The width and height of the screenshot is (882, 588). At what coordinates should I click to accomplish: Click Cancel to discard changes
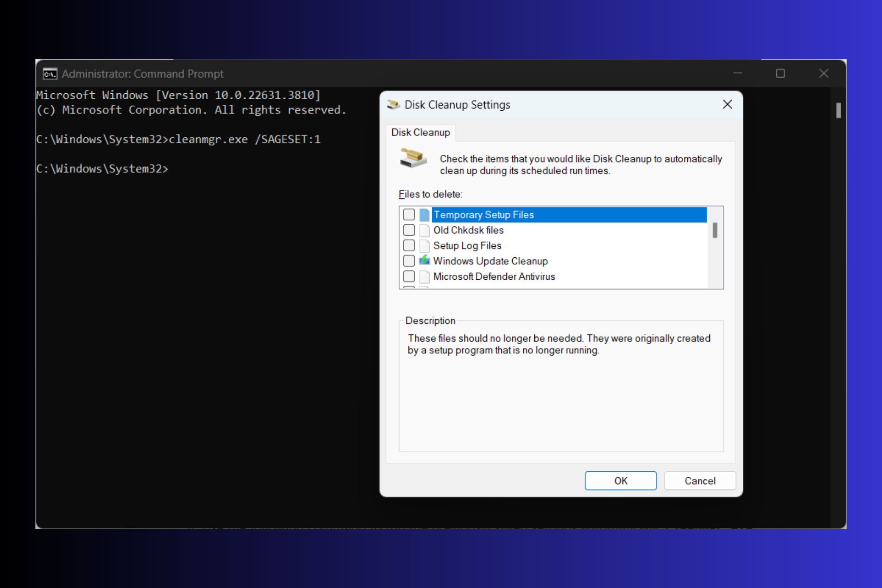[700, 481]
